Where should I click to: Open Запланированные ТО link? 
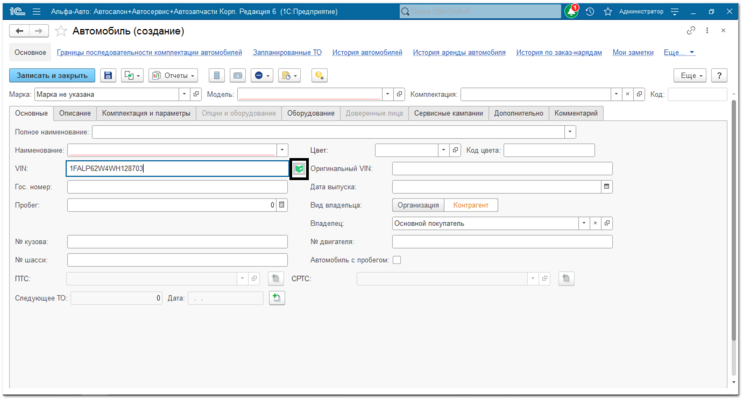coord(287,53)
